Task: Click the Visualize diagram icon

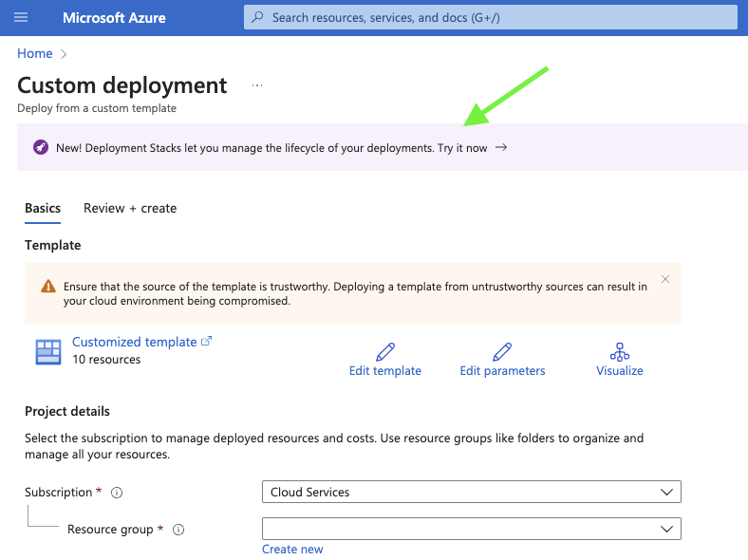Action: [620, 352]
